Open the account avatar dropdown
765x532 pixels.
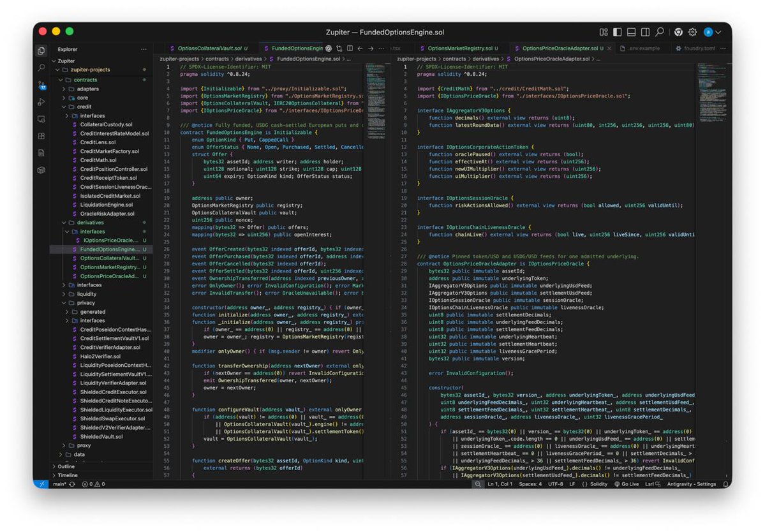pos(712,32)
